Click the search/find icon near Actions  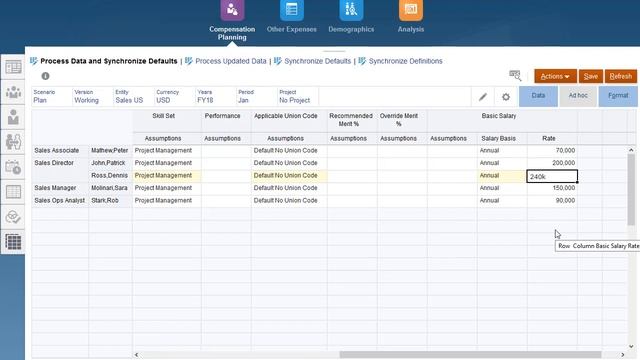[x=515, y=76]
